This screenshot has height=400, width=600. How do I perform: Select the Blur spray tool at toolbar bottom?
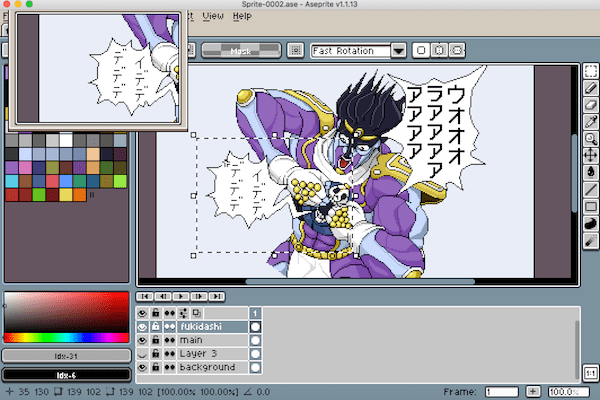tap(590, 241)
